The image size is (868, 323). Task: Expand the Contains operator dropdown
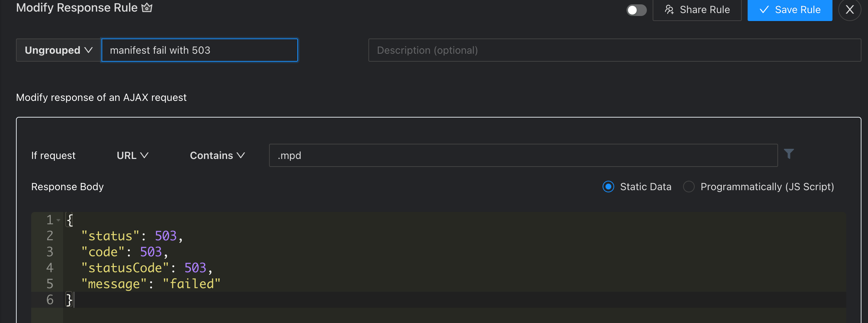click(217, 155)
